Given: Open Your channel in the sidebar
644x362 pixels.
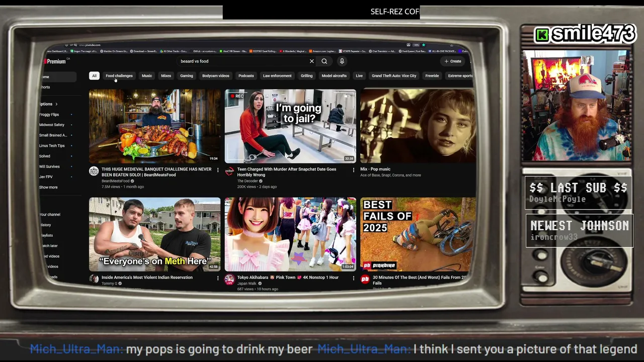Looking at the screenshot, I should click(x=50, y=215).
